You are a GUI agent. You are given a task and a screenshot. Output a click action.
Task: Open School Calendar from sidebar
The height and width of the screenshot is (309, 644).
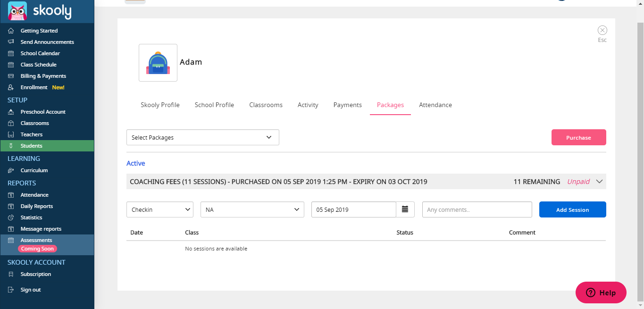click(x=40, y=53)
